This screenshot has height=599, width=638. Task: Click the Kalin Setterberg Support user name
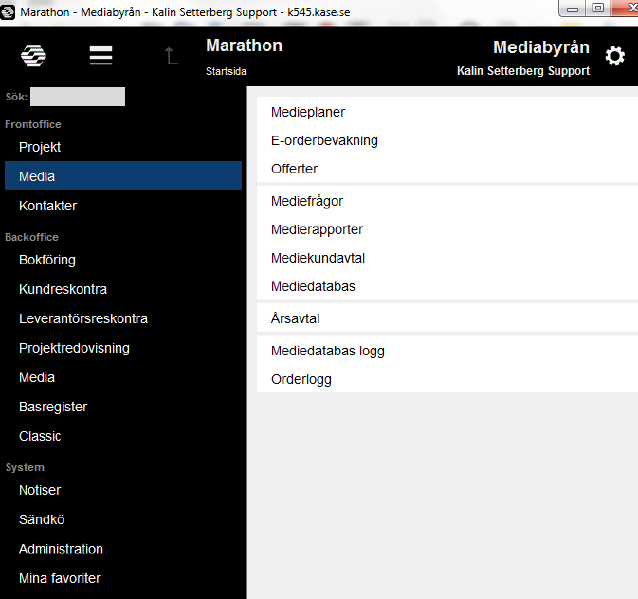[524, 71]
